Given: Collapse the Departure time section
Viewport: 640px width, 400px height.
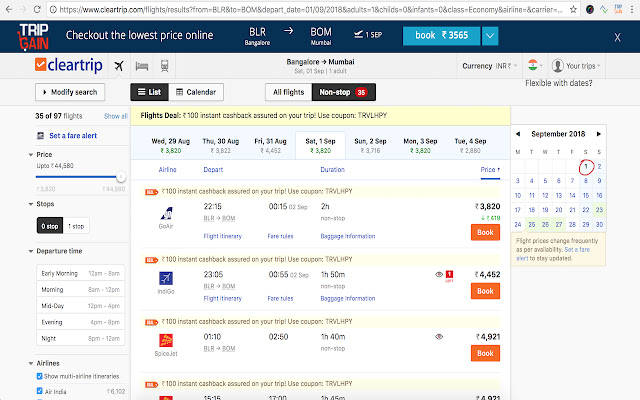Looking at the screenshot, I should [55, 251].
